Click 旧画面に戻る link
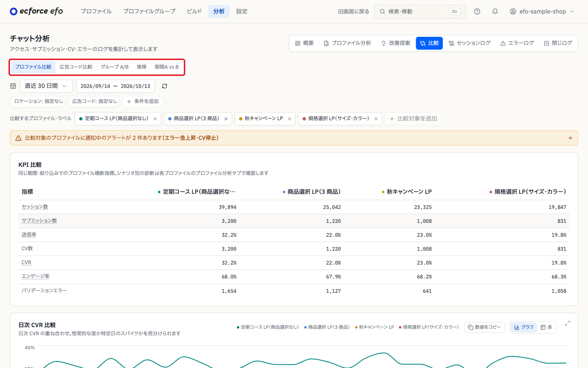 [x=354, y=11]
